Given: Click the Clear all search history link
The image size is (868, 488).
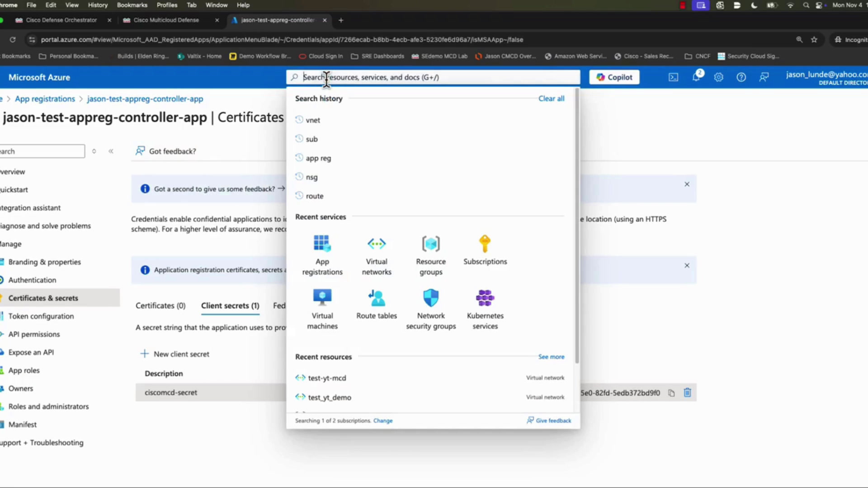Looking at the screenshot, I should [x=551, y=99].
